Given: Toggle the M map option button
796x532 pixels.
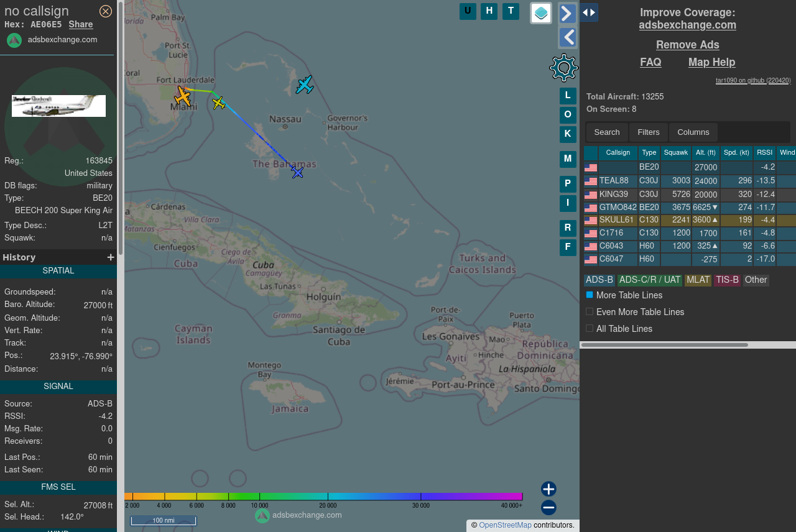Looking at the screenshot, I should [x=568, y=159].
